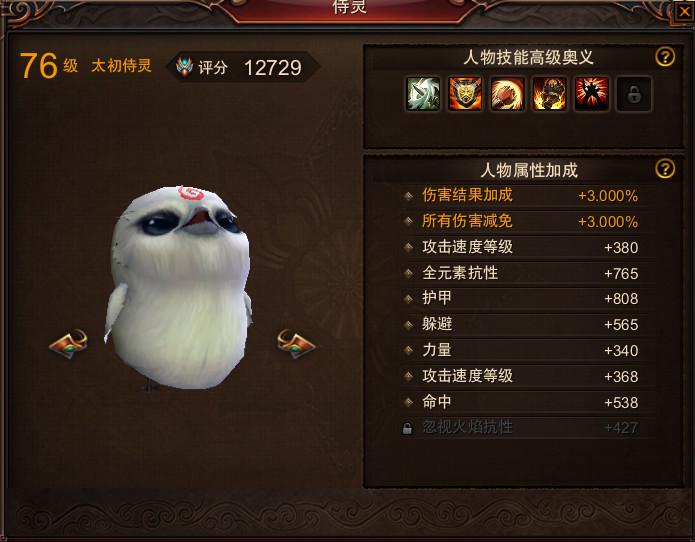This screenshot has height=542, width=695.
Task: Show previous spirit with left arrow
Action: (x=69, y=343)
